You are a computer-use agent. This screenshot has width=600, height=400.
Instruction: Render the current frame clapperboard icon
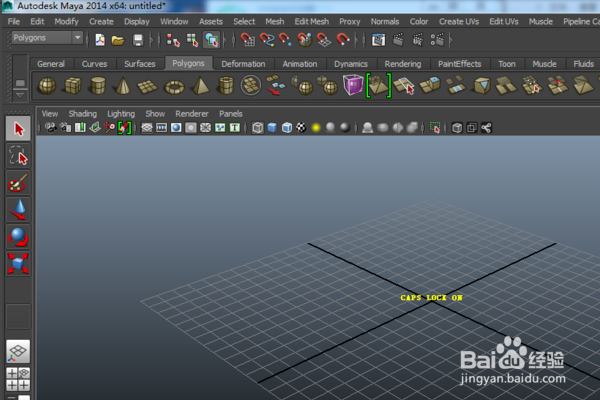398,40
